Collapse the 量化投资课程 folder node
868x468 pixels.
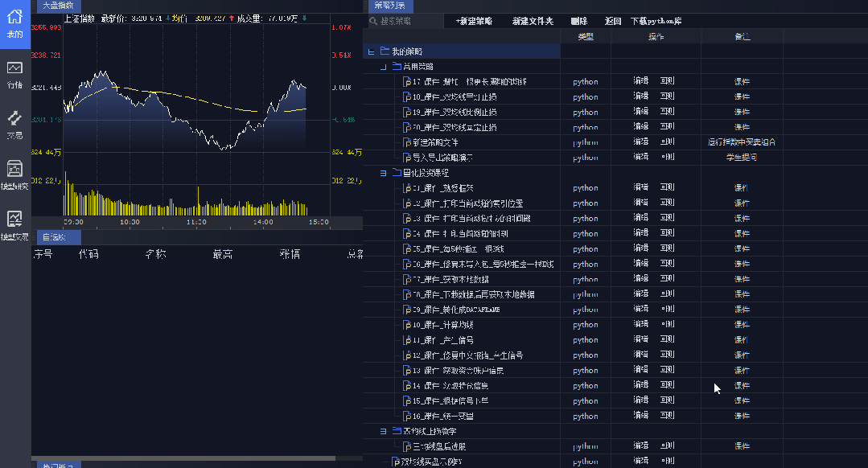[383, 173]
